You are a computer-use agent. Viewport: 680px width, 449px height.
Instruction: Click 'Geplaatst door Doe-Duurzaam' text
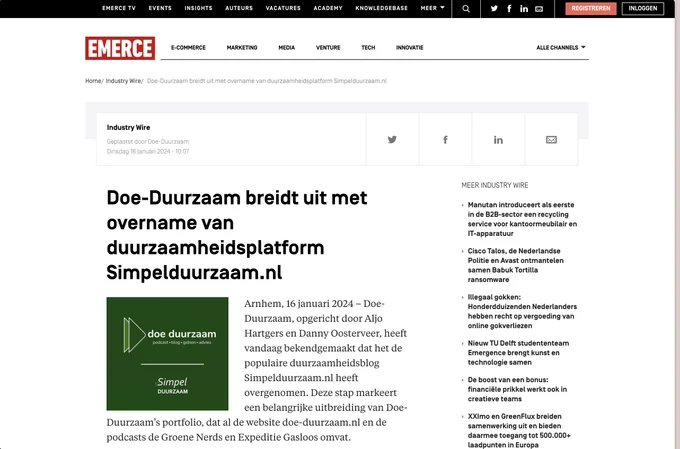(x=147, y=141)
